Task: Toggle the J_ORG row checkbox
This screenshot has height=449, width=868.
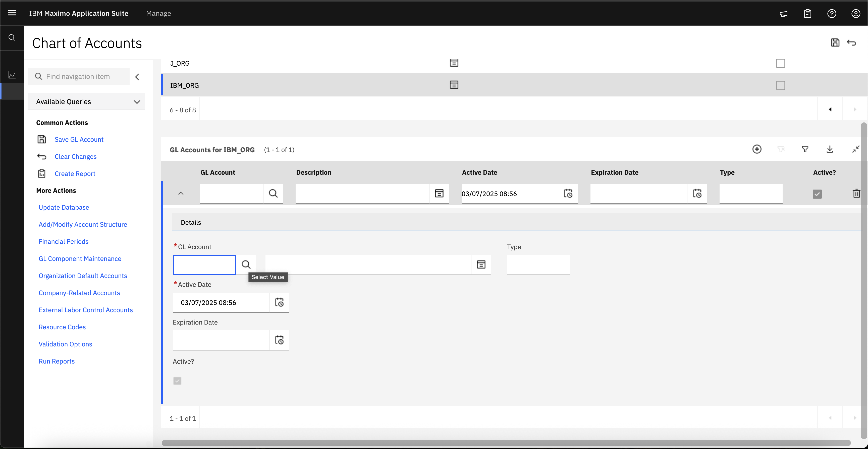Action: 780,63
